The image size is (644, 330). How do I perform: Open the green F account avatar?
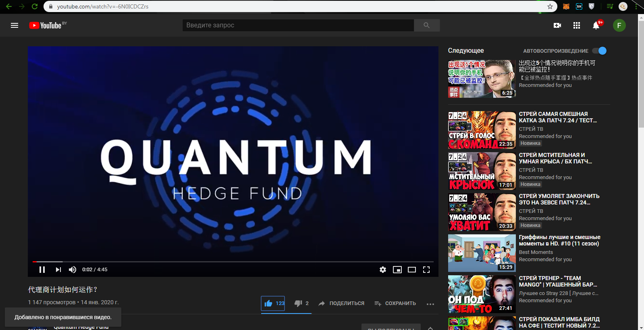[x=619, y=25]
